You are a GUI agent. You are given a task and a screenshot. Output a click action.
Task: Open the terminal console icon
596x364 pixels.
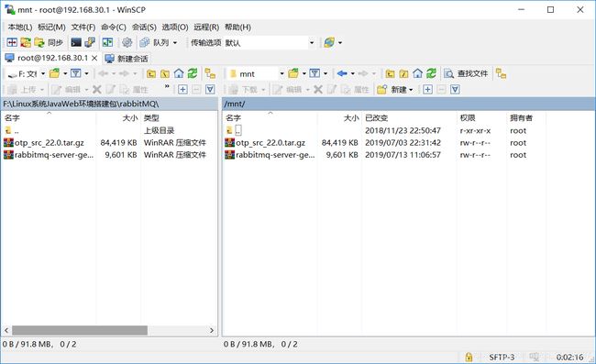(x=76, y=42)
